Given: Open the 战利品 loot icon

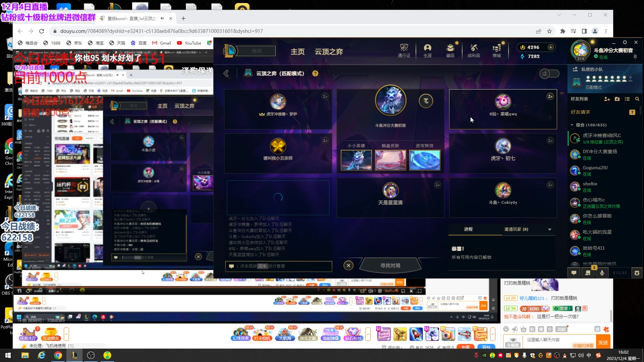Looking at the screenshot, I should pyautogui.click(x=474, y=50).
